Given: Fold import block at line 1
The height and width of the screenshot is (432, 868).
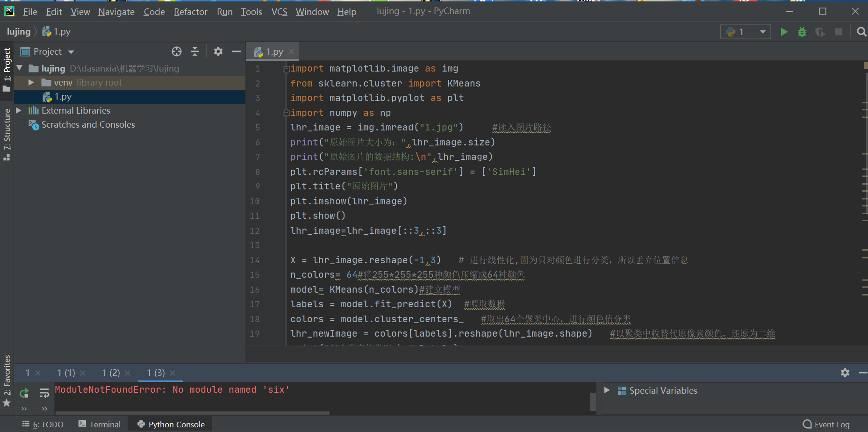Looking at the screenshot, I should click(x=286, y=69).
